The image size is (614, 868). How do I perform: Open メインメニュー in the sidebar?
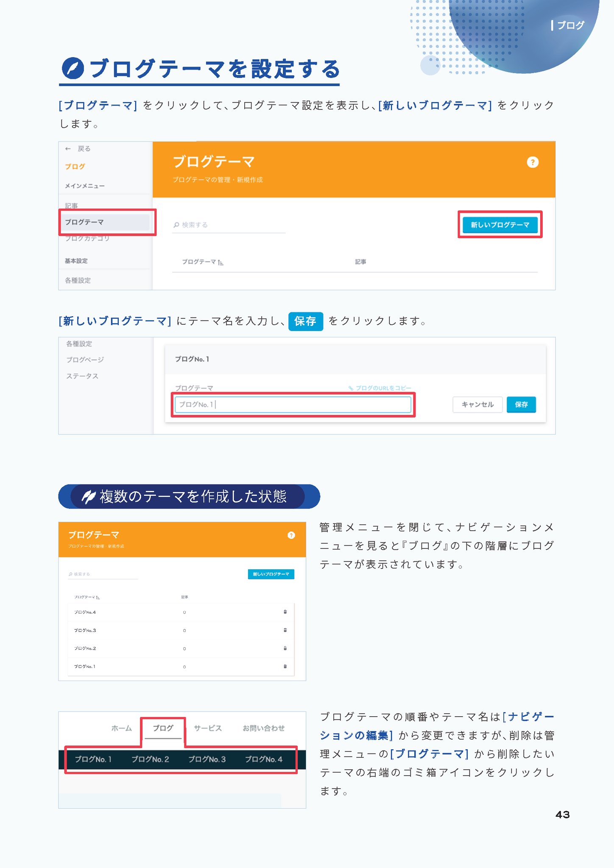[x=85, y=186]
